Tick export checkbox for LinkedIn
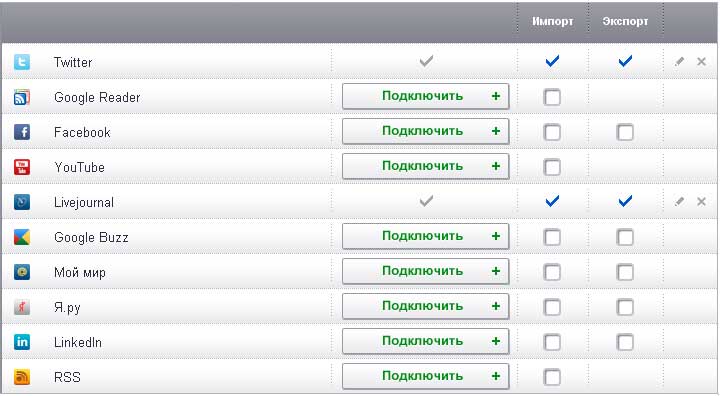Viewport: 720px width, 396px height. click(625, 342)
